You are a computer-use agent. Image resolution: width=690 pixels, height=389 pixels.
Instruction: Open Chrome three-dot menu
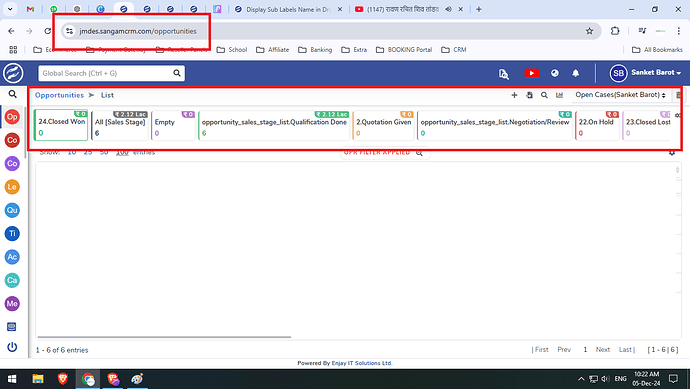coord(679,31)
